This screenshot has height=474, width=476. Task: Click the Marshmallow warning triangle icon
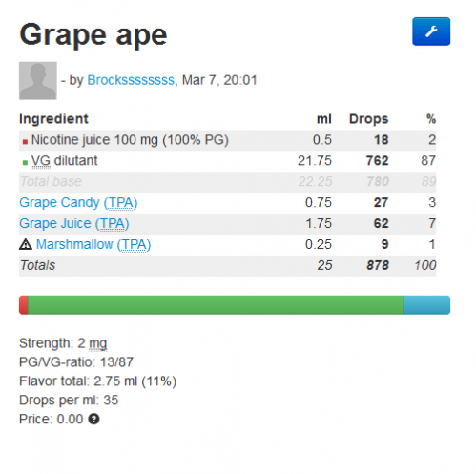point(26,244)
